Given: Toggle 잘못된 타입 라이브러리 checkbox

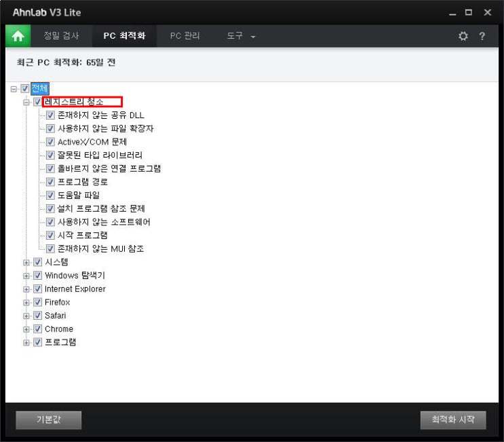Looking at the screenshot, I should [50, 155].
